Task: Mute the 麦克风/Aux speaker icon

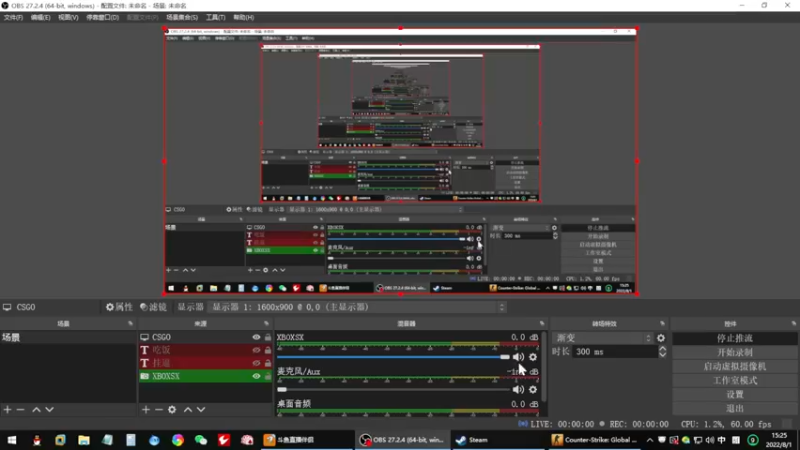Action: [518, 389]
